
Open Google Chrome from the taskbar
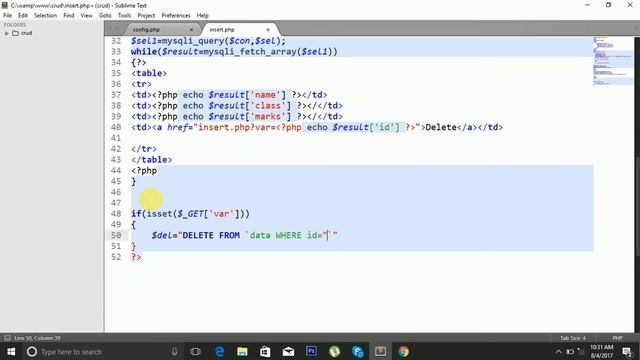coord(404,351)
